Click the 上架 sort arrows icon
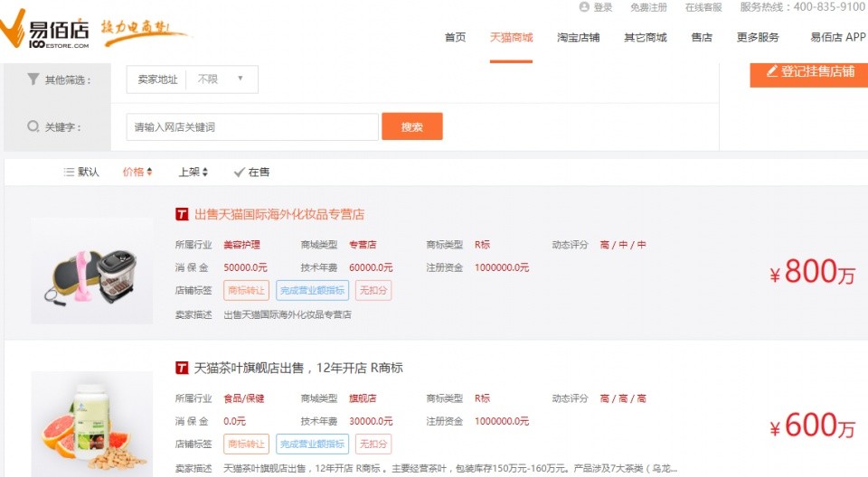 point(205,172)
